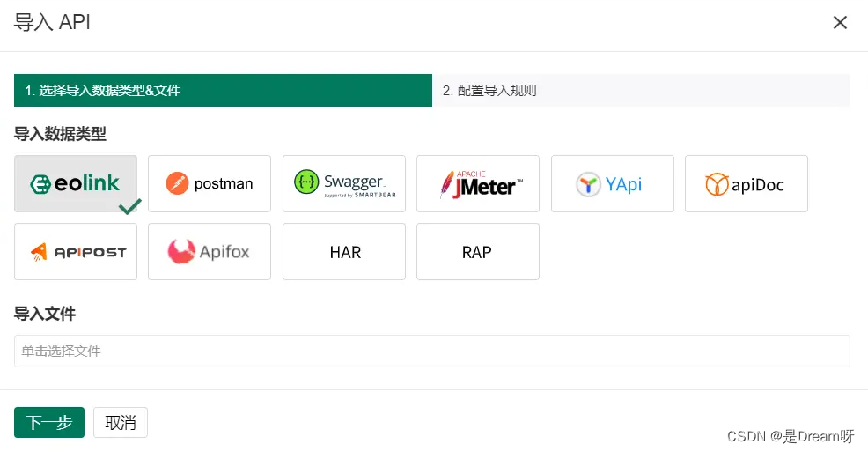Close the 导入 API dialog
The width and height of the screenshot is (868, 452).
pyautogui.click(x=840, y=23)
